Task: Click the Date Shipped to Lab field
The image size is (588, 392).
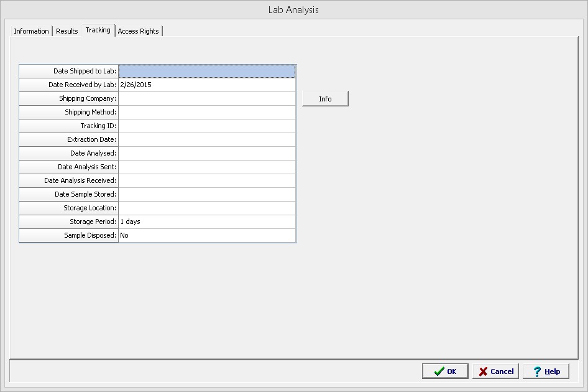Action: click(x=206, y=72)
